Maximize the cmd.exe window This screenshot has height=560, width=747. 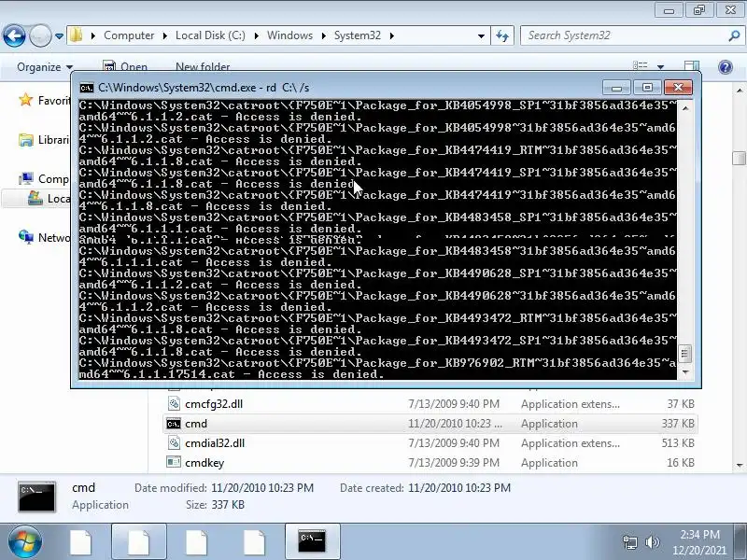[647, 88]
